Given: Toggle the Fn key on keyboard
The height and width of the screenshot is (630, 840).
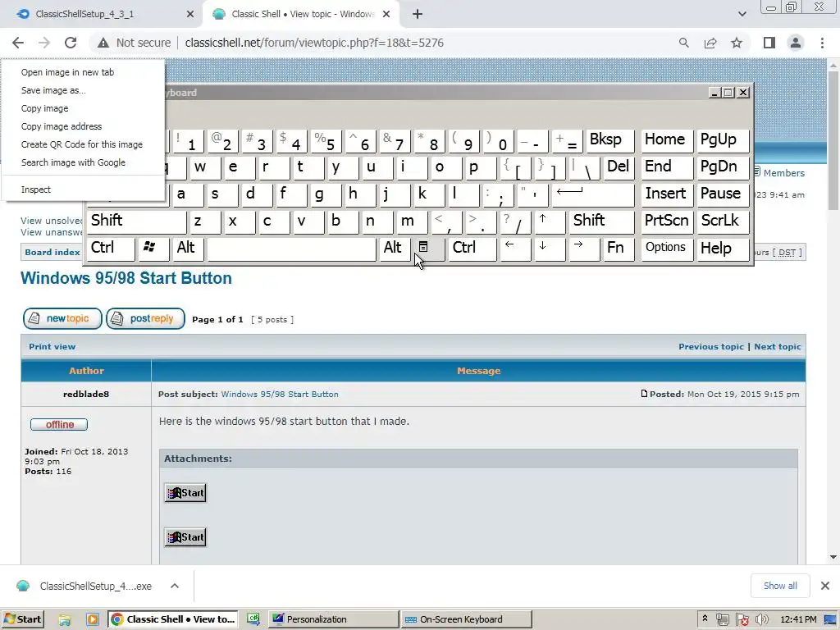Looking at the screenshot, I should tap(619, 249).
